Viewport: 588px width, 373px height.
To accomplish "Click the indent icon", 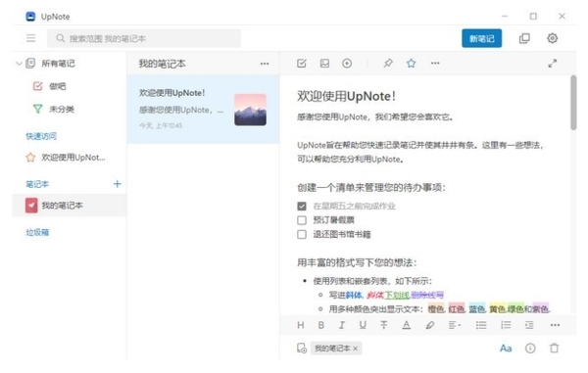I will [529, 325].
